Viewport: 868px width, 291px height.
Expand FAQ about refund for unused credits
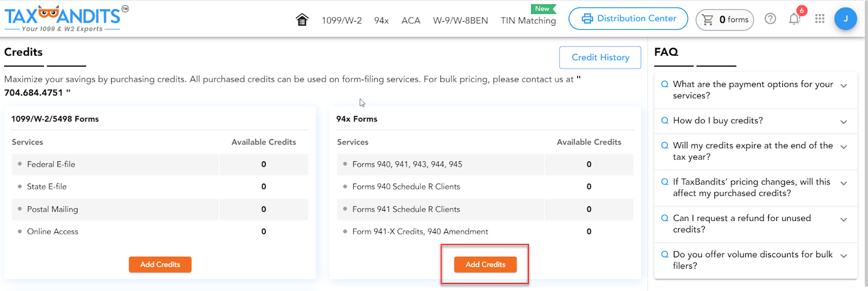pos(756,224)
